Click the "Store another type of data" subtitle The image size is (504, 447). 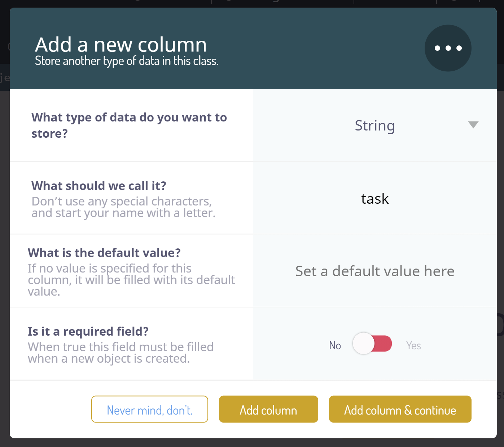[x=127, y=61]
